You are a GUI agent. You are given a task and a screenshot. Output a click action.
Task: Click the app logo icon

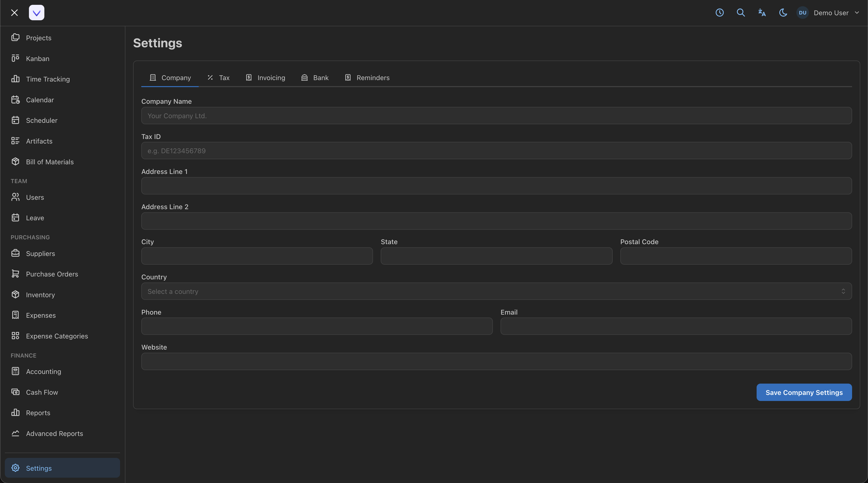pos(37,13)
